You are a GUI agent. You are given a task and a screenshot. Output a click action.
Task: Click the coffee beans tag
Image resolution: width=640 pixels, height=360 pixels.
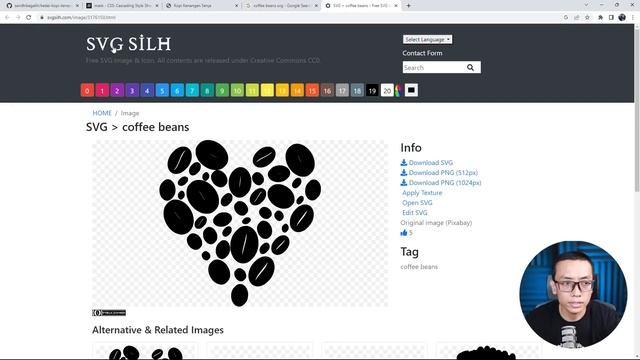[419, 267]
